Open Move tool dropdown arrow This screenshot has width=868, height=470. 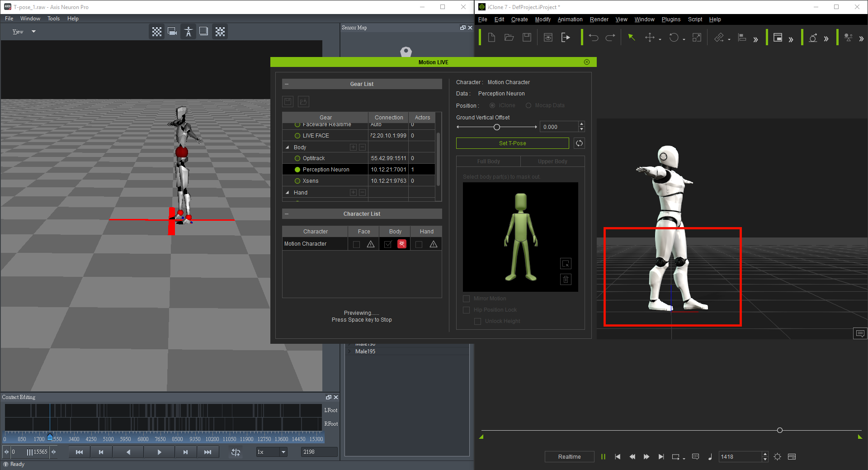pyautogui.click(x=660, y=40)
